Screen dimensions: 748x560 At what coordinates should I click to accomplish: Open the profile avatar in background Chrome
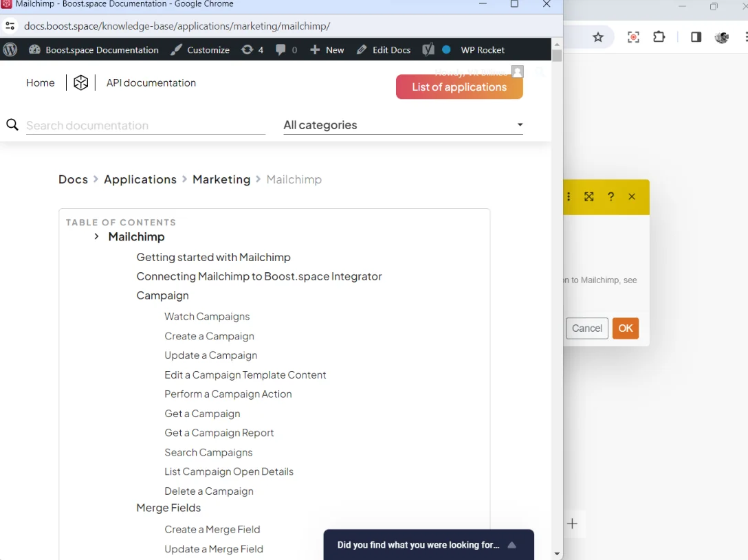click(x=722, y=37)
